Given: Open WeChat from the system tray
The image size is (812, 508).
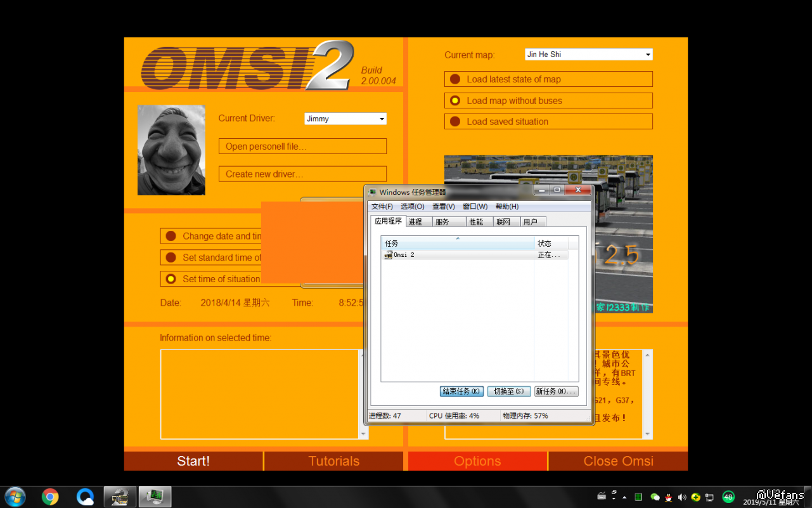Looking at the screenshot, I should [655, 497].
